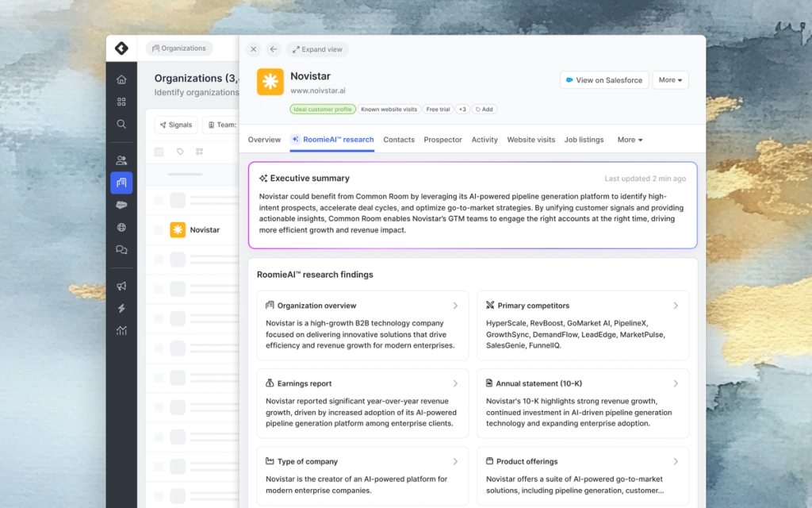The image size is (812, 508).
Task: Open Contacts people icon in sidebar
Action: pyautogui.click(x=121, y=160)
